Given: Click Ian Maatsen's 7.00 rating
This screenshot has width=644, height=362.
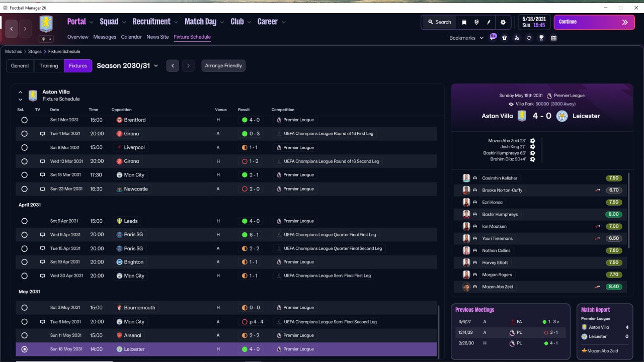Looking at the screenshot, I should (x=613, y=227).
